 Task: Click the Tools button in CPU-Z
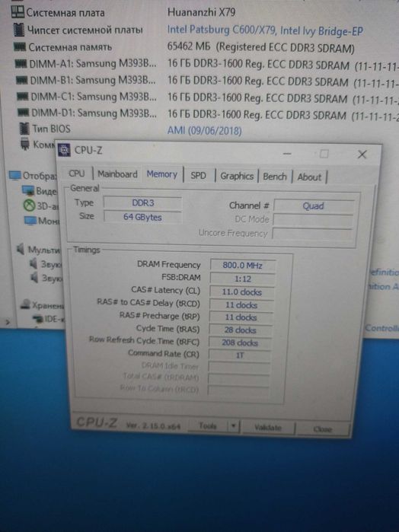(x=208, y=425)
